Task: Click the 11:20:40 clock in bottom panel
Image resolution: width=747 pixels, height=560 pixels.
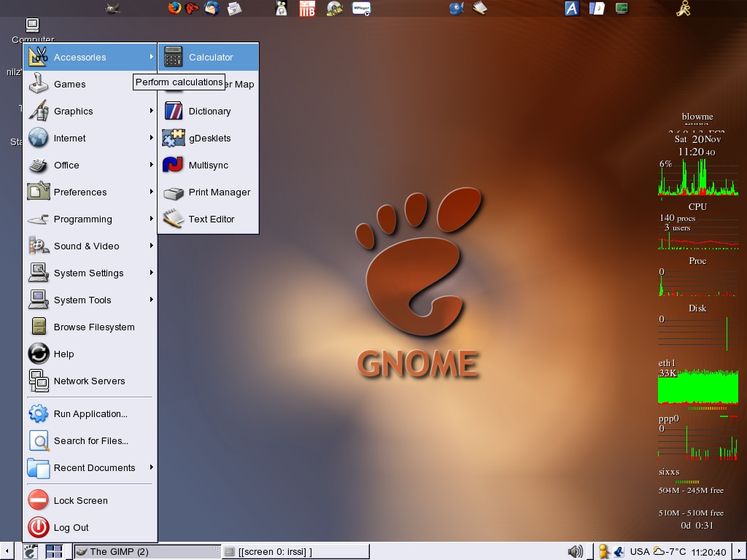Action: pyautogui.click(x=708, y=552)
